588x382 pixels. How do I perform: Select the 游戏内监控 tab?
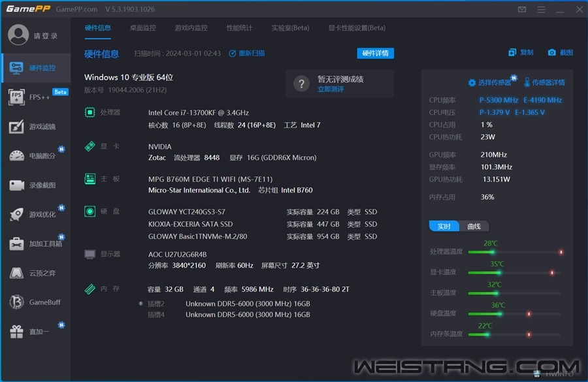191,28
